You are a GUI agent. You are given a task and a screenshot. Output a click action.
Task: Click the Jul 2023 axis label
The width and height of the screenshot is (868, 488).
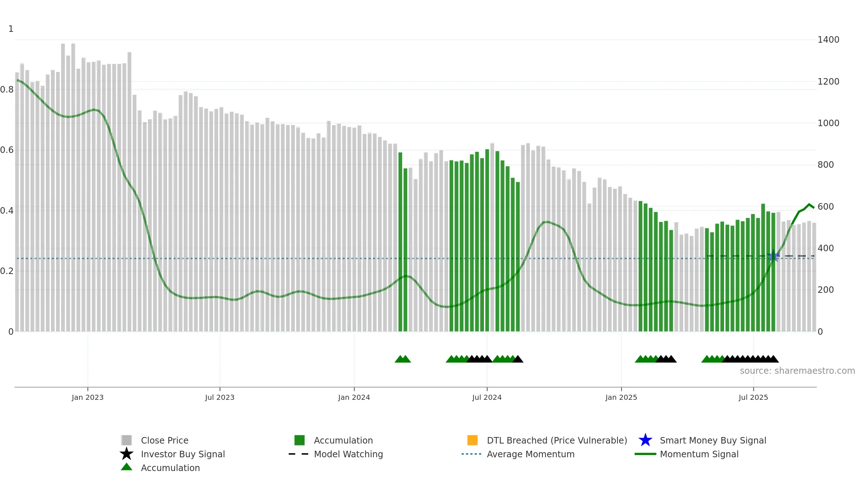pos(220,397)
